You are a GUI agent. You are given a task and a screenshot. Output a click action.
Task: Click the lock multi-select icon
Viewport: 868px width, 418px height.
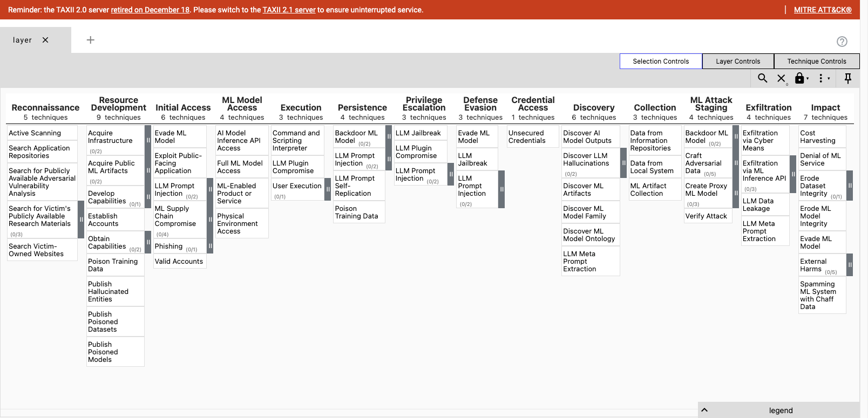coord(800,78)
